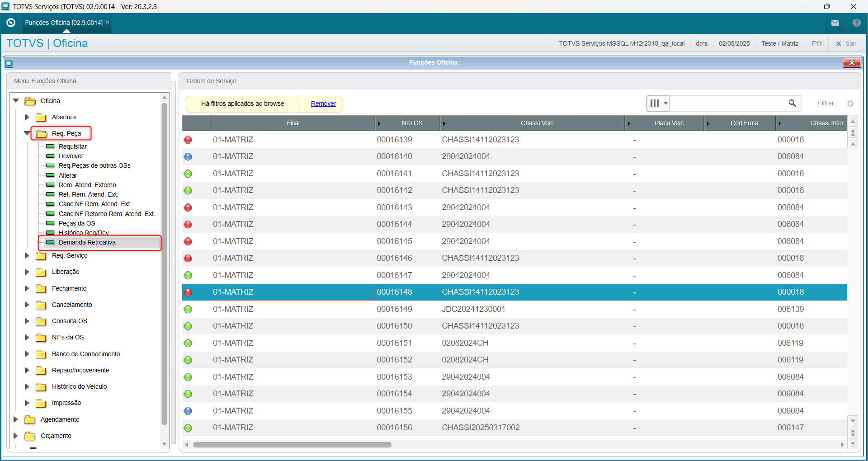Click the Filtrar button

point(826,103)
